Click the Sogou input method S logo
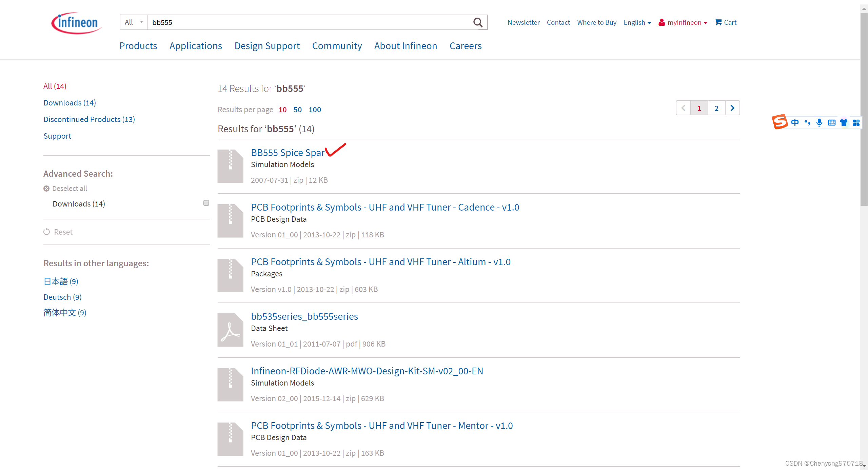 coord(780,122)
